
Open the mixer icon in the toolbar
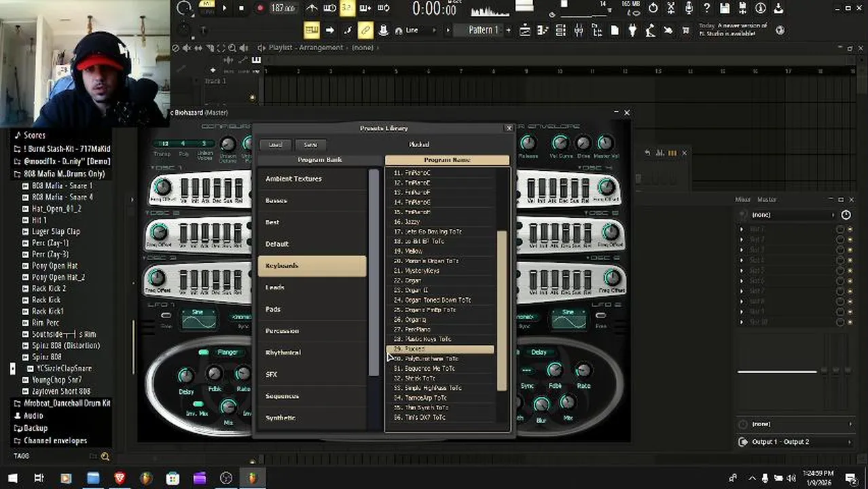point(579,30)
